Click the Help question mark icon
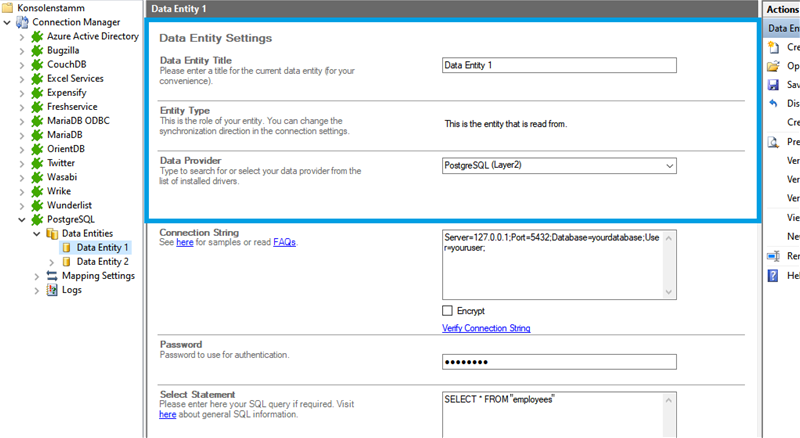 [x=772, y=275]
